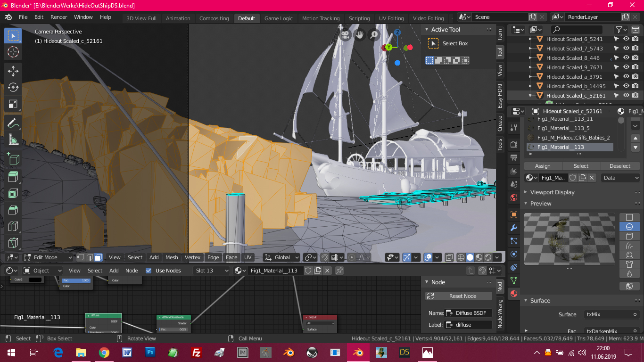The height and width of the screenshot is (362, 644).
Task: Click the Assign material button
Action: click(x=543, y=166)
